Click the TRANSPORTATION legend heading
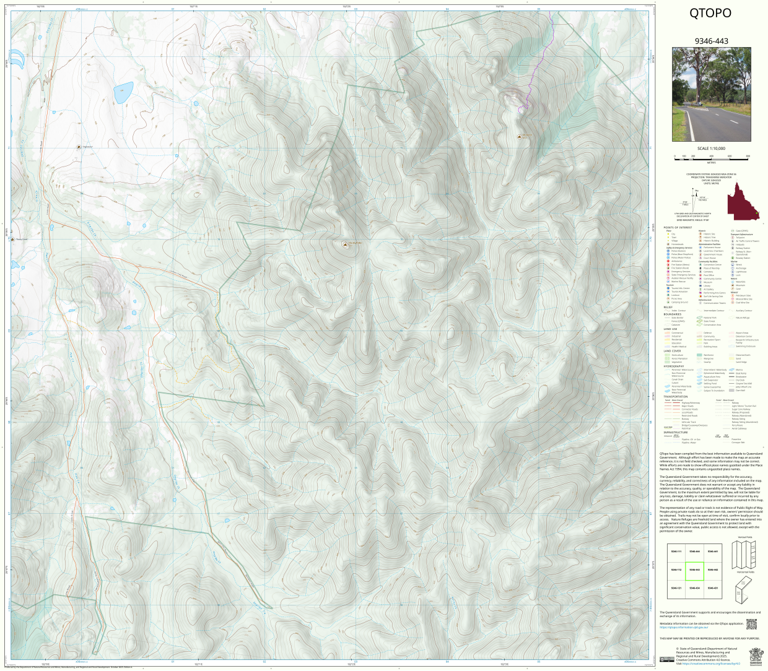This screenshot has height=671, width=768. [x=676, y=397]
